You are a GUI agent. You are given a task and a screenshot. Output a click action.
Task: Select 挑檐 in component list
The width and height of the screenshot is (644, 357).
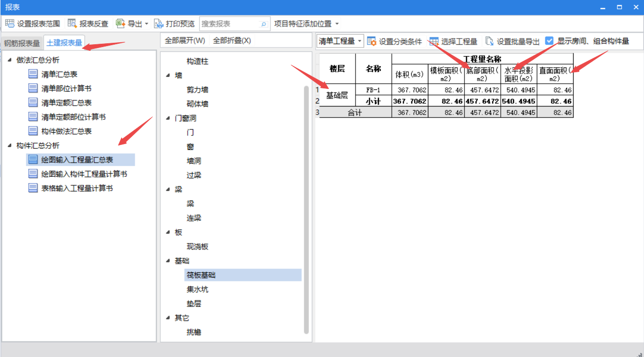click(x=194, y=332)
